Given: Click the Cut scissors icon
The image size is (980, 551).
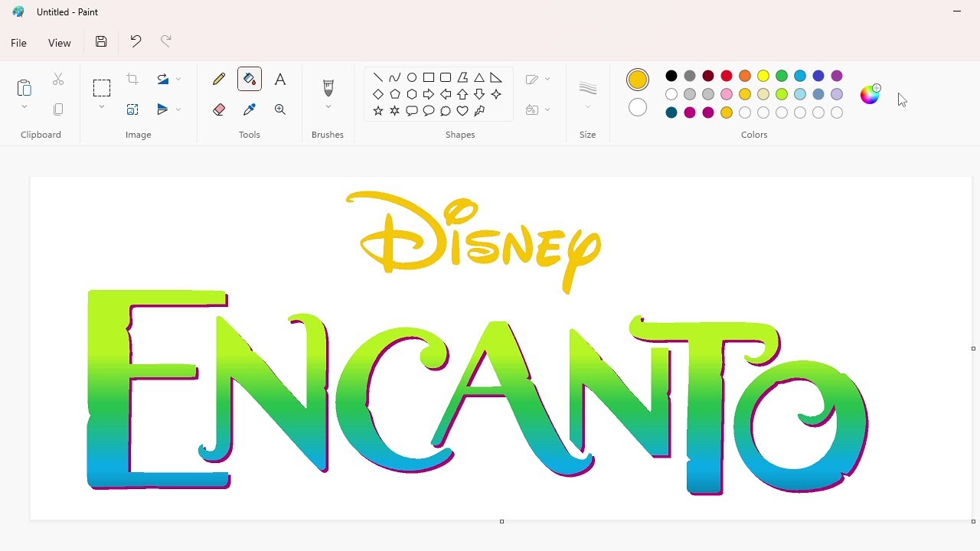Looking at the screenshot, I should [58, 80].
